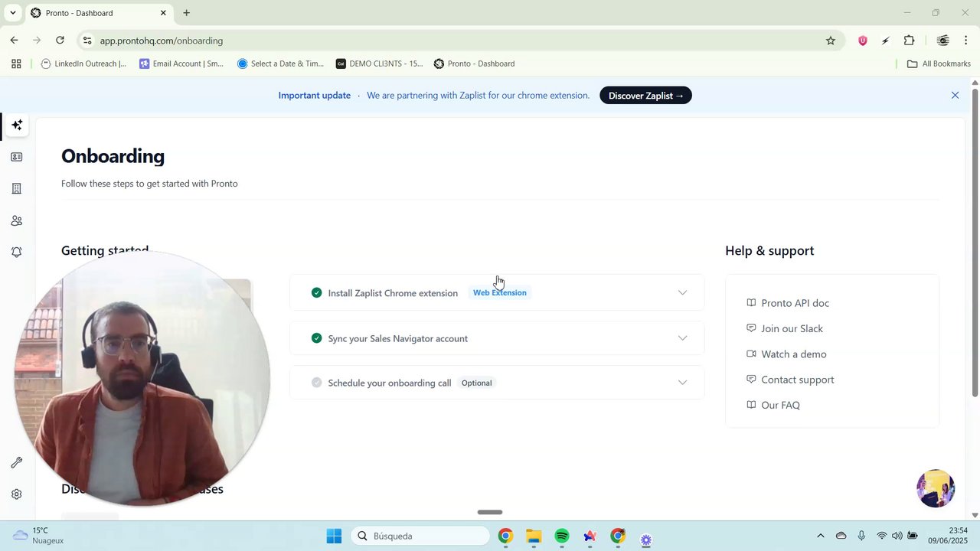
Task: Open the contacts card icon in sidebar
Action: [16, 157]
